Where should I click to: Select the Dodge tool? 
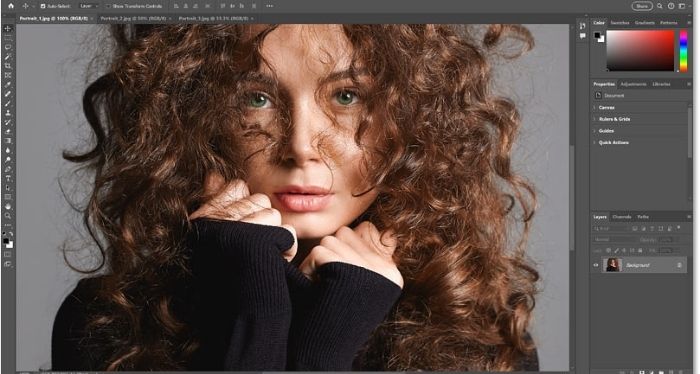coord(8,159)
